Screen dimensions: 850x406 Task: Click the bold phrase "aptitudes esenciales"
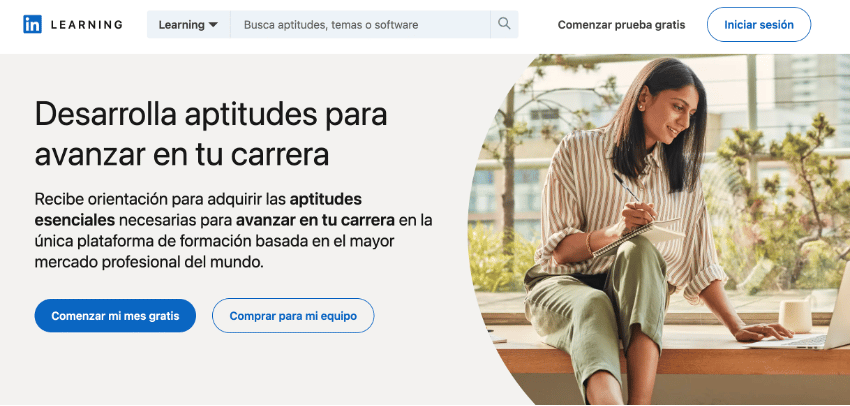(198, 210)
